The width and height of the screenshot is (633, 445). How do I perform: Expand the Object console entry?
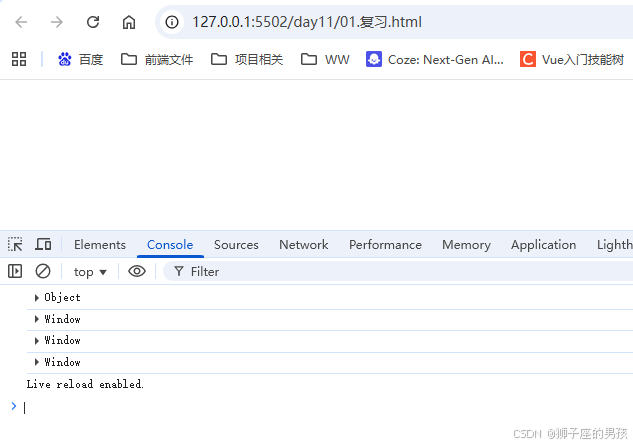click(36, 298)
